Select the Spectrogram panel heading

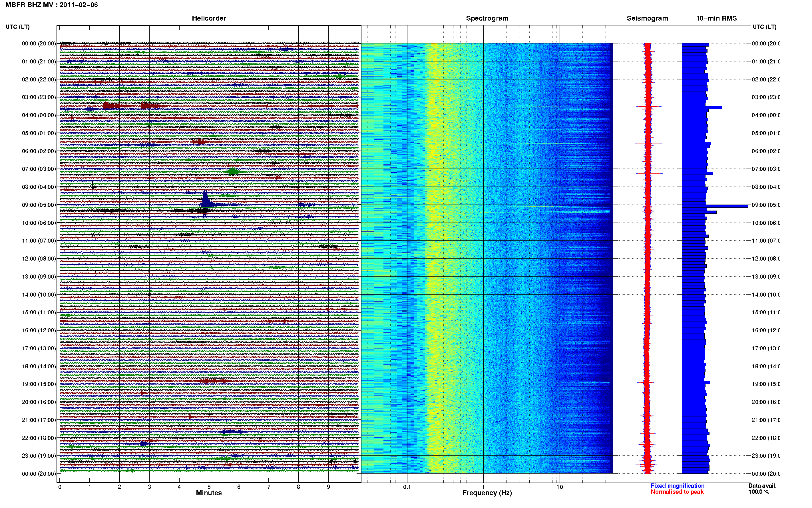(487, 19)
